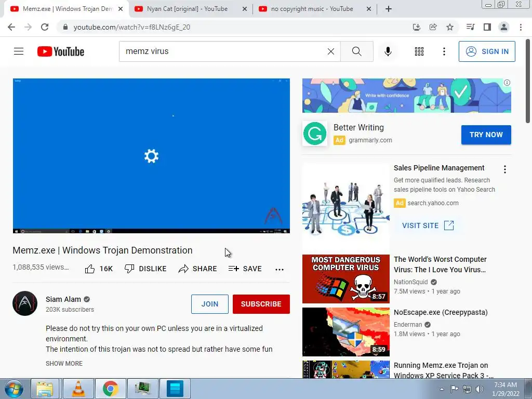Open a new browser tab

pyautogui.click(x=389, y=9)
